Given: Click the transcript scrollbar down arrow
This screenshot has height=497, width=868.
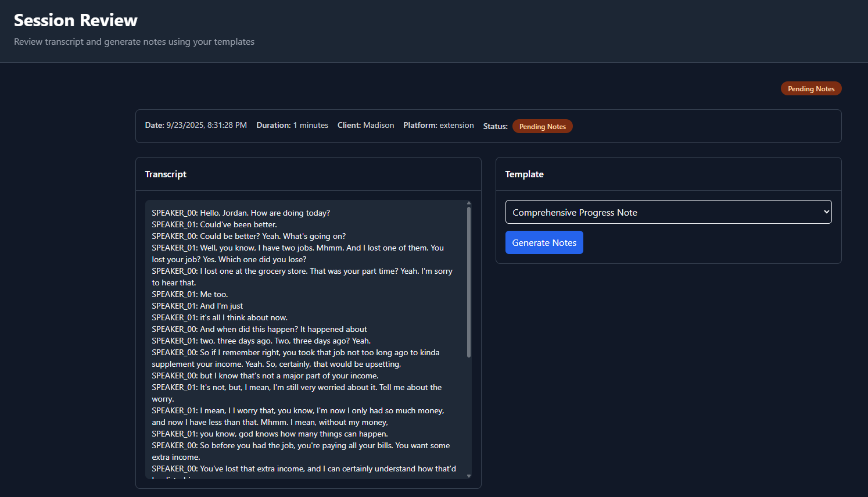Looking at the screenshot, I should 469,476.
